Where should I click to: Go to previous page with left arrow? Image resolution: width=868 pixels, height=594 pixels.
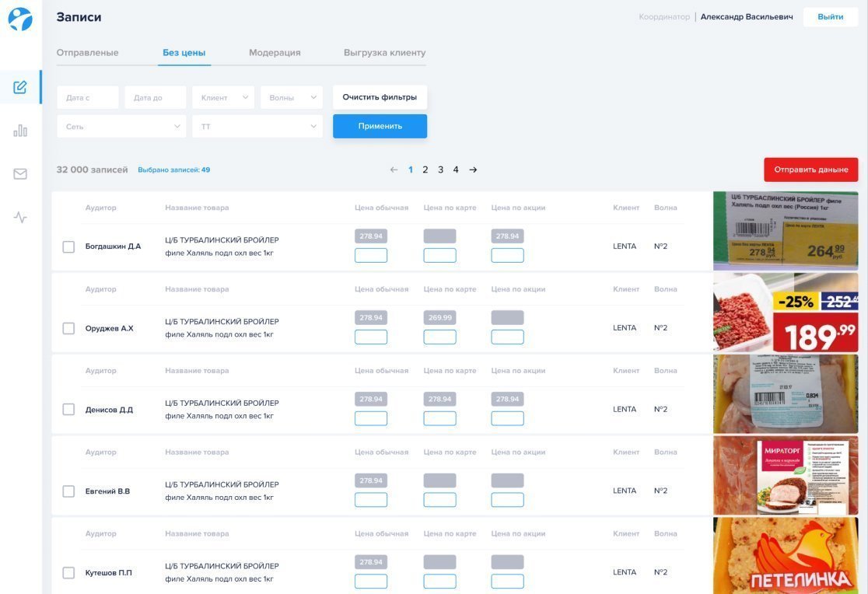[x=394, y=170]
